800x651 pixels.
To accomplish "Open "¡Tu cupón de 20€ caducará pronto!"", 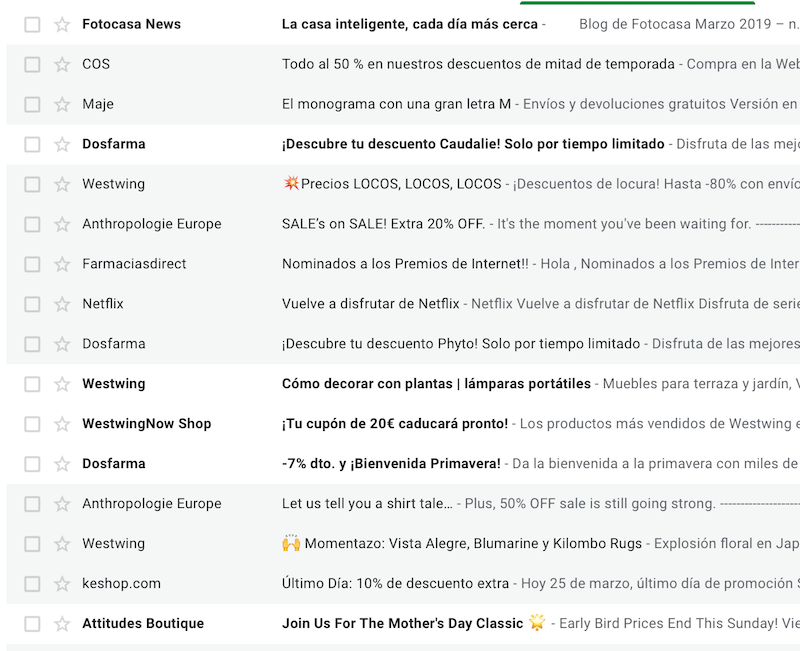I will tap(395, 424).
